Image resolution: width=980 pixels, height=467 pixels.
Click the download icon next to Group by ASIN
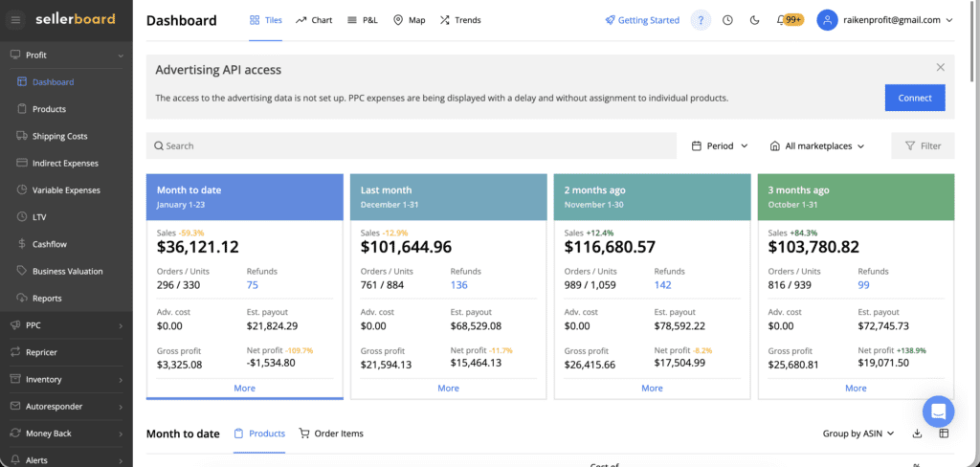point(917,434)
